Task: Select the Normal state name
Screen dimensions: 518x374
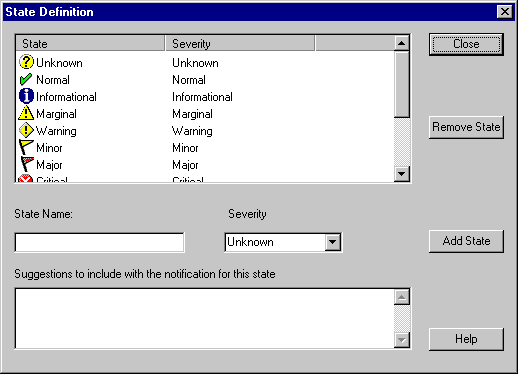Action: [53, 80]
